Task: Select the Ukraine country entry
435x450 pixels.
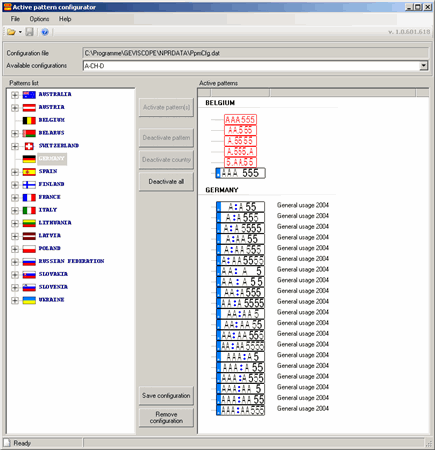Action: pos(51,300)
